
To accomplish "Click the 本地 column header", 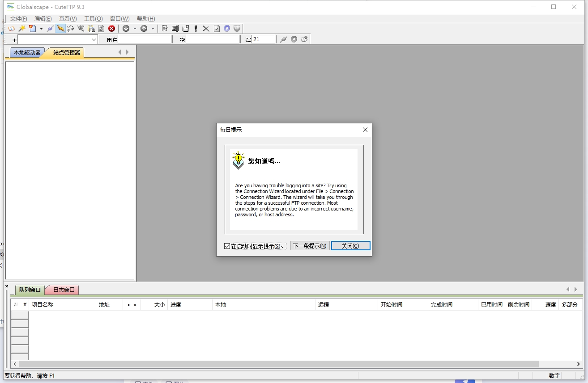I will [x=264, y=305].
